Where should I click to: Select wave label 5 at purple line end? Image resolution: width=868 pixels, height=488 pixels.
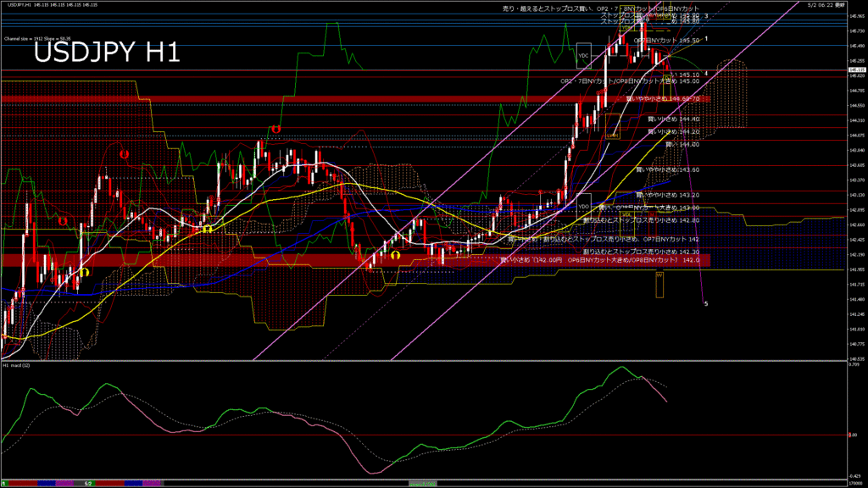(707, 303)
